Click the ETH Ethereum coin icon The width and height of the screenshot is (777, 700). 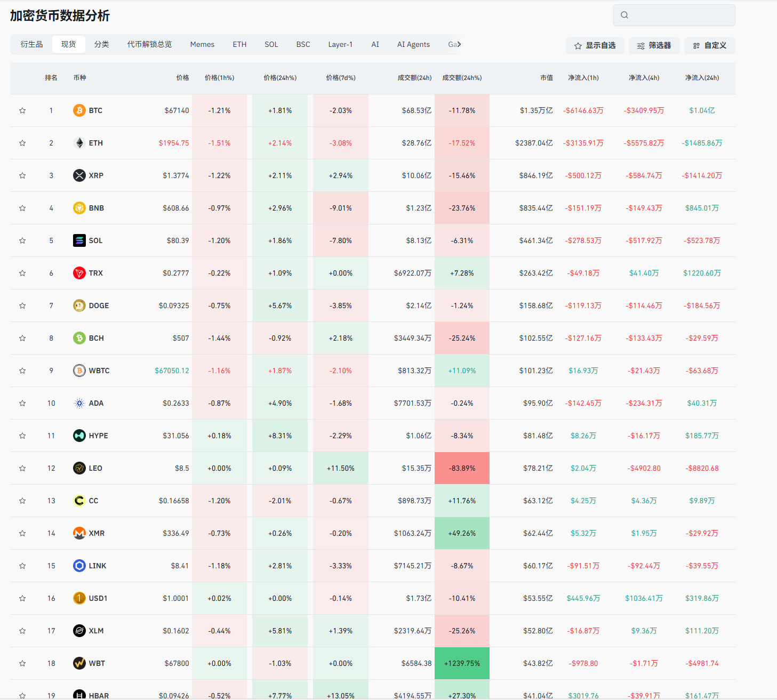pos(79,143)
